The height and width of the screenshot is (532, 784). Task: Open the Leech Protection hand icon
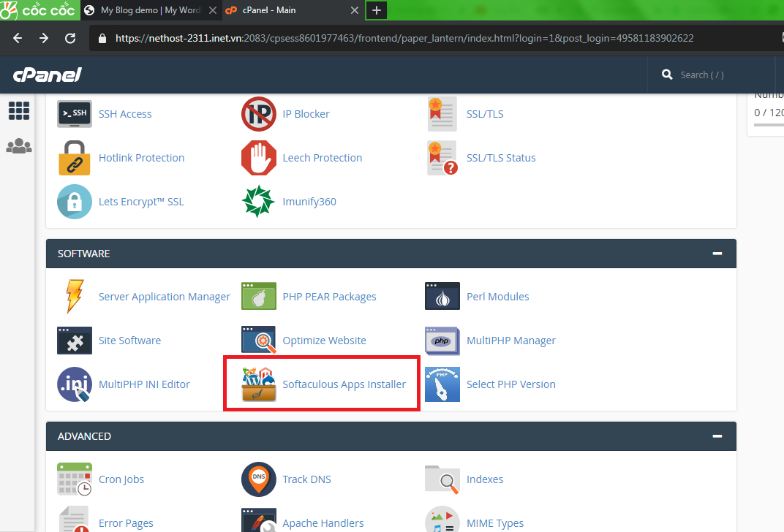(258, 158)
